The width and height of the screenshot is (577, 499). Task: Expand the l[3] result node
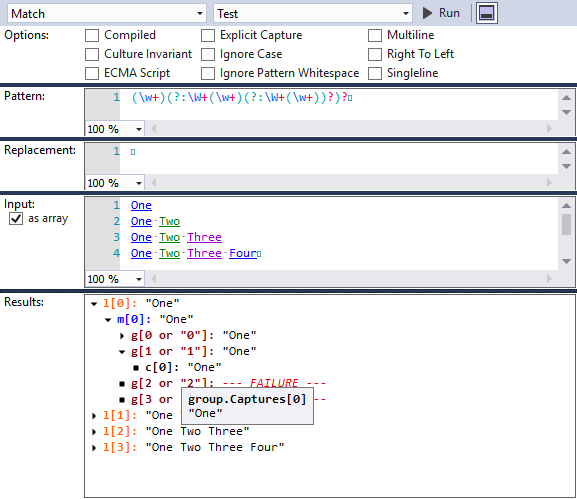click(x=94, y=448)
